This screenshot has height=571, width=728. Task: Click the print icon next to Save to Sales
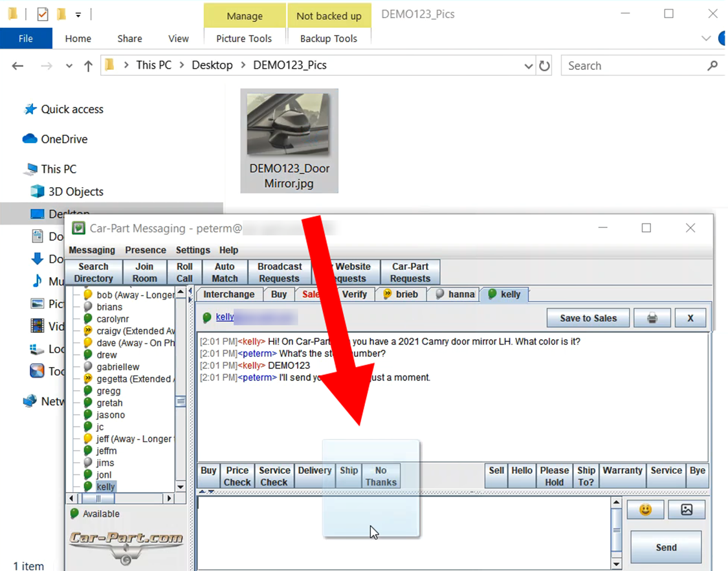click(x=652, y=319)
